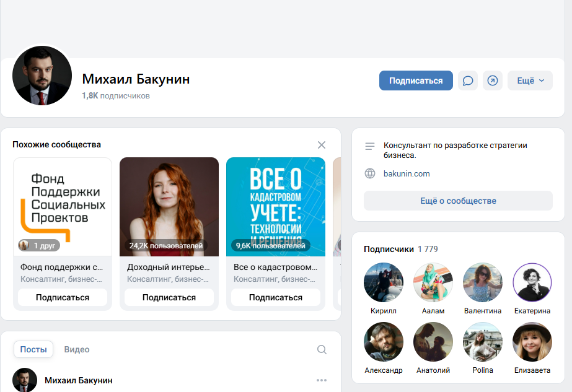Click the 1,8K подписчиков count

[116, 96]
